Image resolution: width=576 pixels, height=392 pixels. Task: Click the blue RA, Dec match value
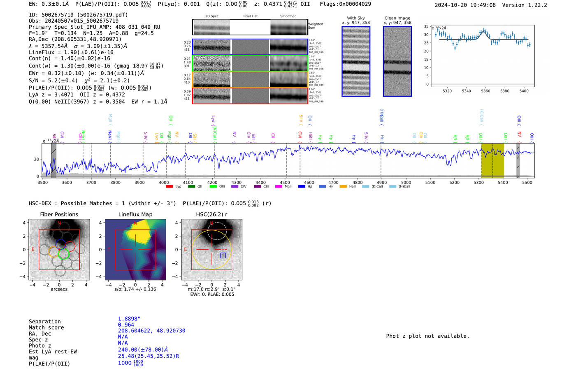[151, 331]
